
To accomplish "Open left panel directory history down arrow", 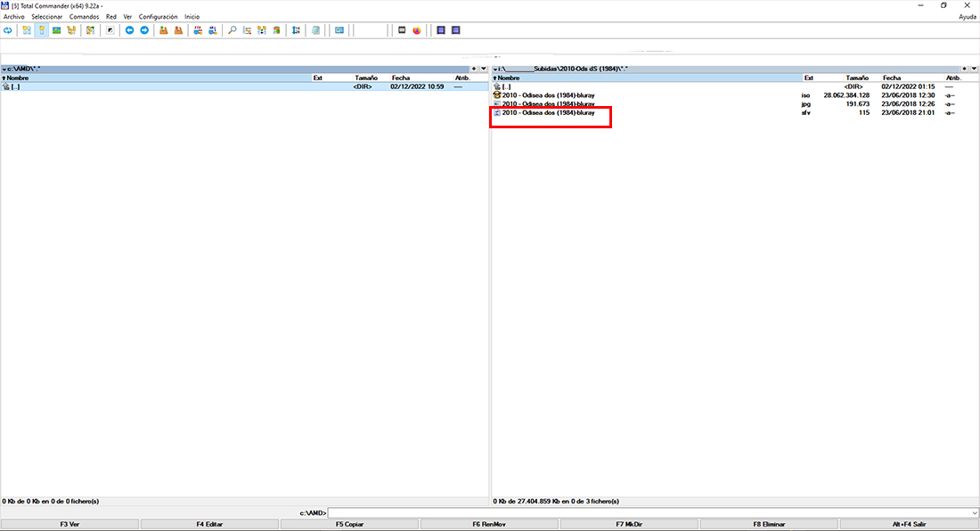I will point(484,69).
